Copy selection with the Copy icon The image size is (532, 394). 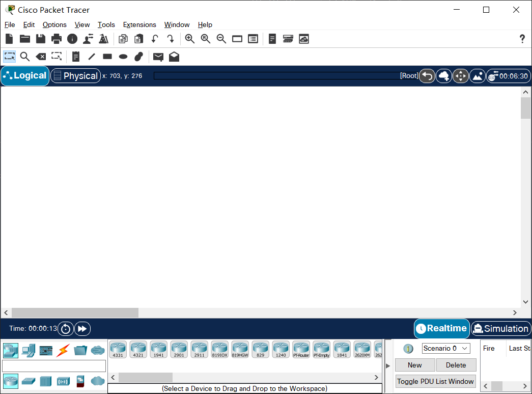pos(123,39)
